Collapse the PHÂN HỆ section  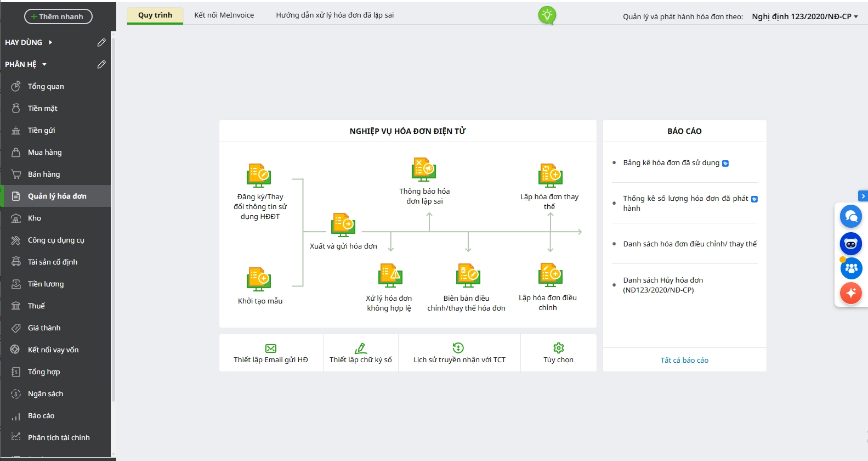click(44, 64)
